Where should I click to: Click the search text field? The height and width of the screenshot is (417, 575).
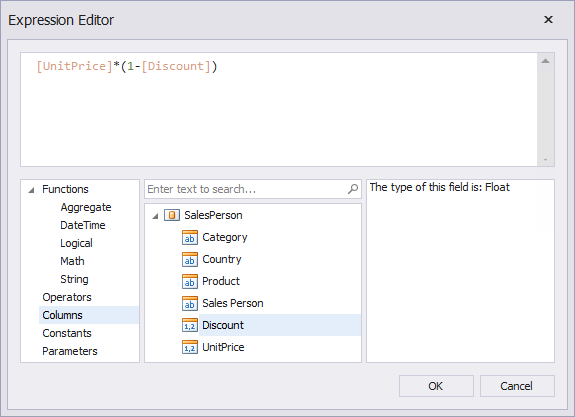[x=253, y=189]
